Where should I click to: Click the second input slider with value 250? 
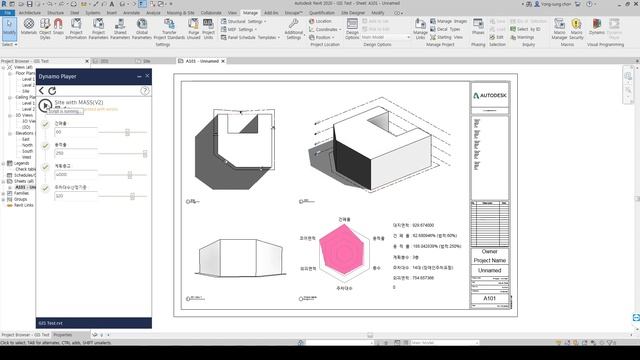145,153
